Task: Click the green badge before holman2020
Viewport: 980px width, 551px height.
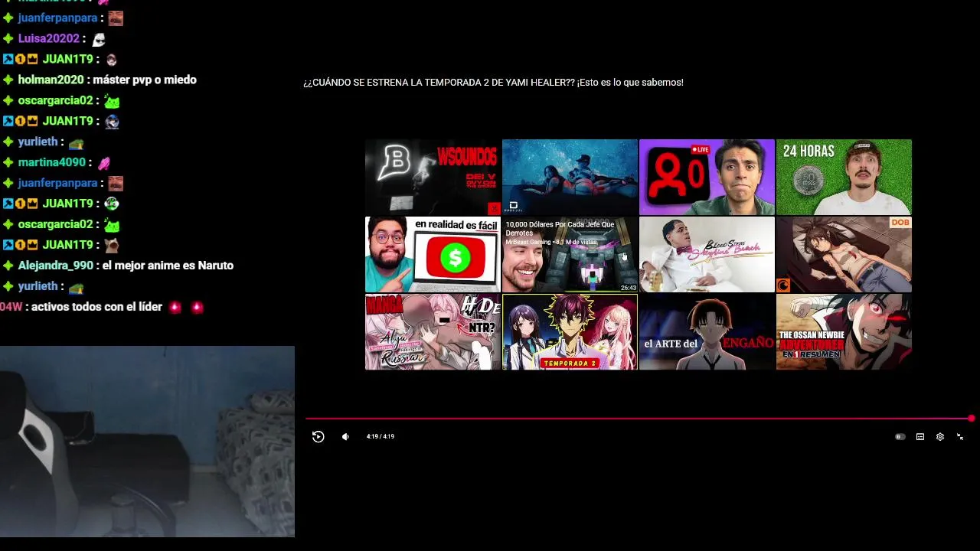Action: pyautogui.click(x=8, y=80)
